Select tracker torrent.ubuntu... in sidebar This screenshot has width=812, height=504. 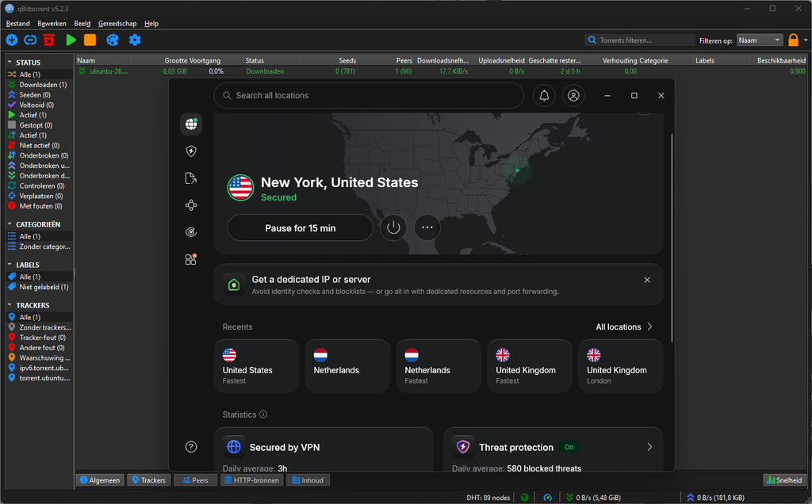pos(40,378)
